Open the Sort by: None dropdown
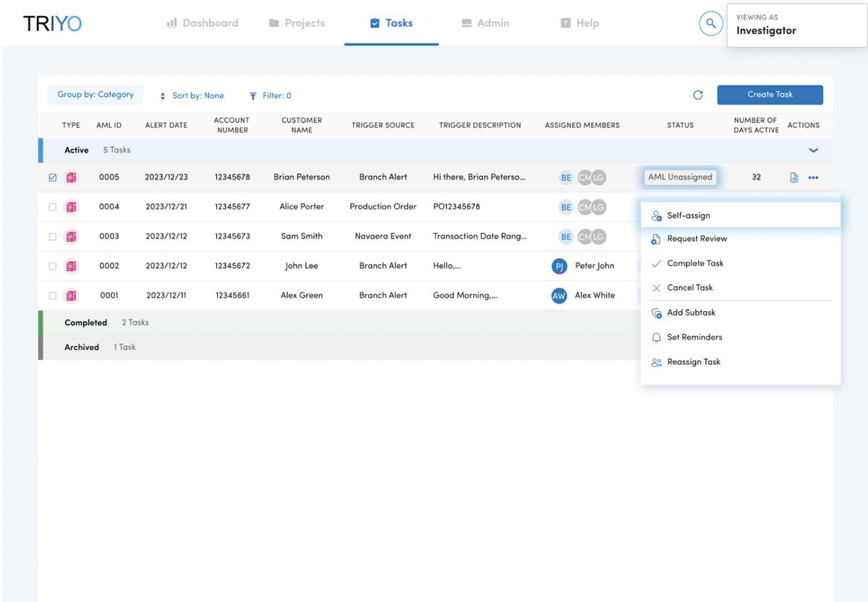 click(192, 96)
